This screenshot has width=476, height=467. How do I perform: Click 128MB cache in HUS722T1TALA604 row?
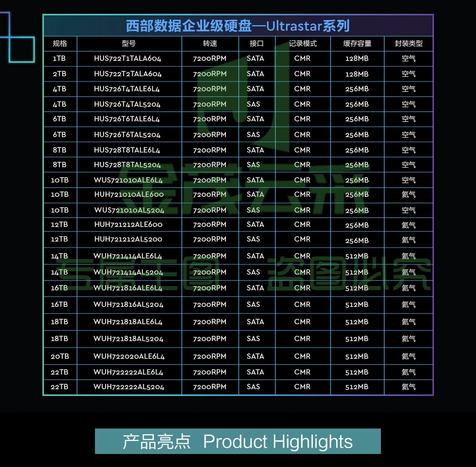(x=357, y=59)
